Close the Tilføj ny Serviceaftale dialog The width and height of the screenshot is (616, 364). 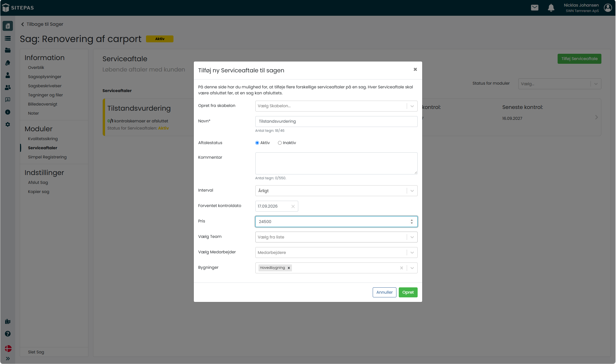click(415, 69)
